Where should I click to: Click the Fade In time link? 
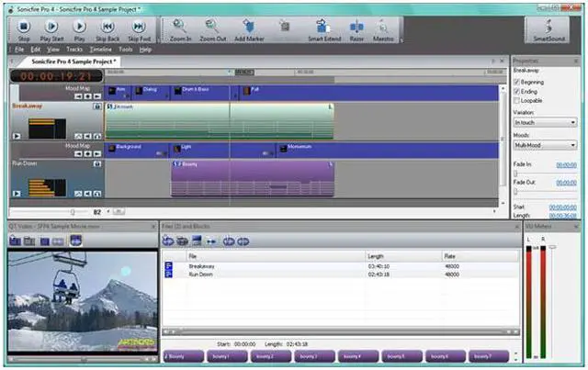566,165
